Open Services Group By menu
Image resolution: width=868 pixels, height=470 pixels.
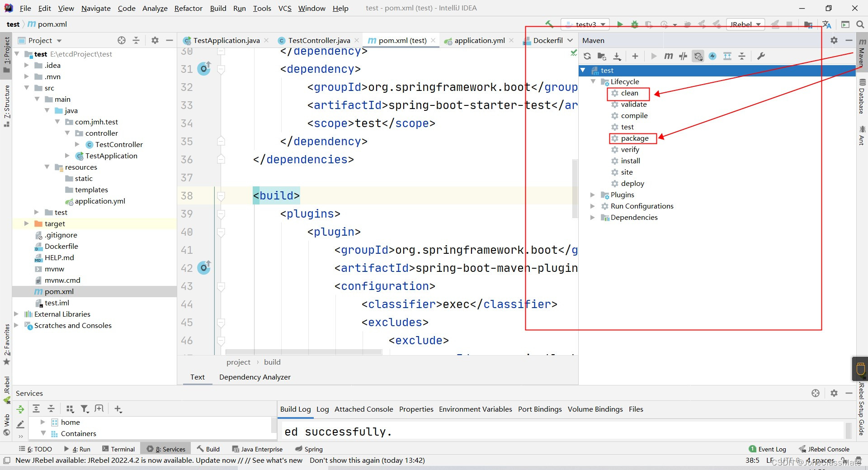(70, 409)
